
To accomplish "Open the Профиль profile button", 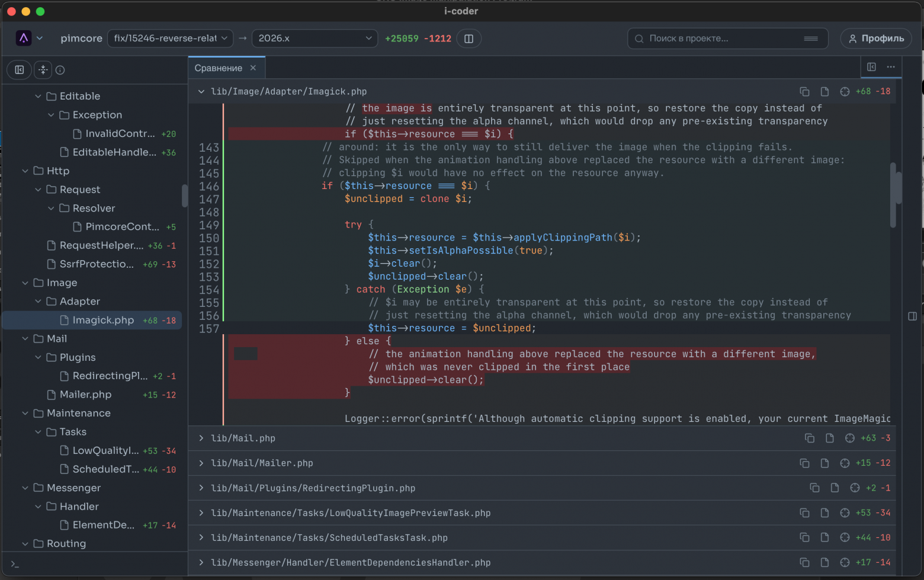I will [876, 39].
